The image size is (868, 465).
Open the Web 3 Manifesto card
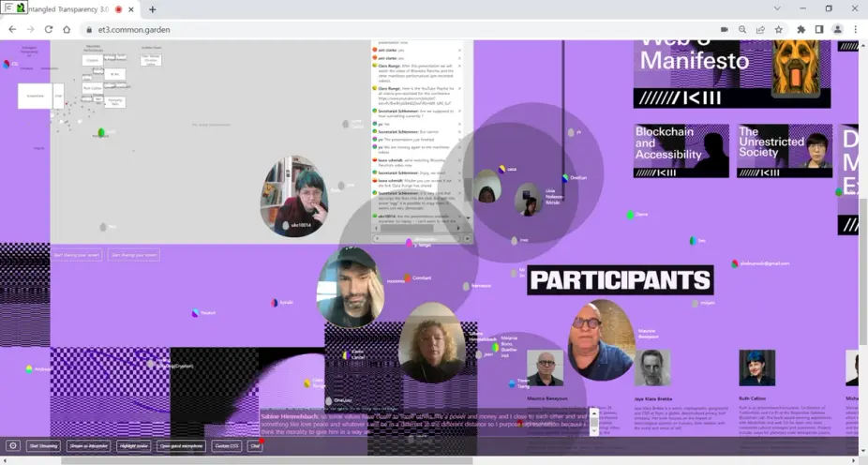[x=732, y=74]
